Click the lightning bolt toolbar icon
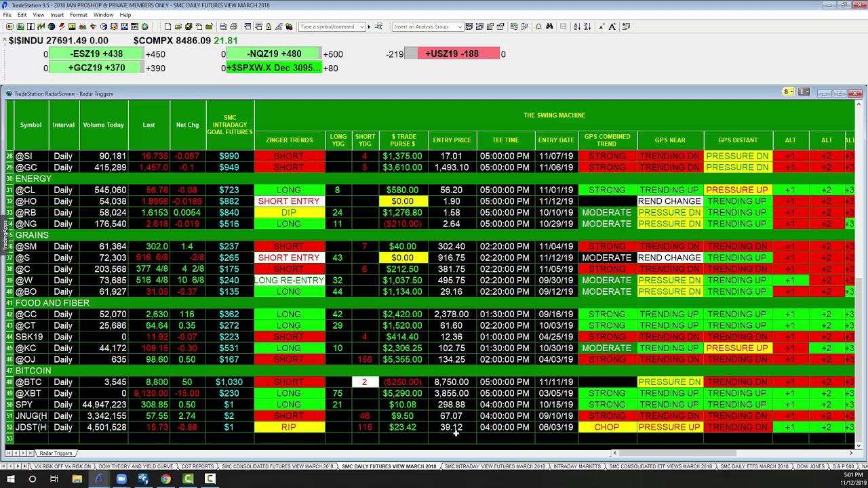The image size is (868, 488). [62, 26]
